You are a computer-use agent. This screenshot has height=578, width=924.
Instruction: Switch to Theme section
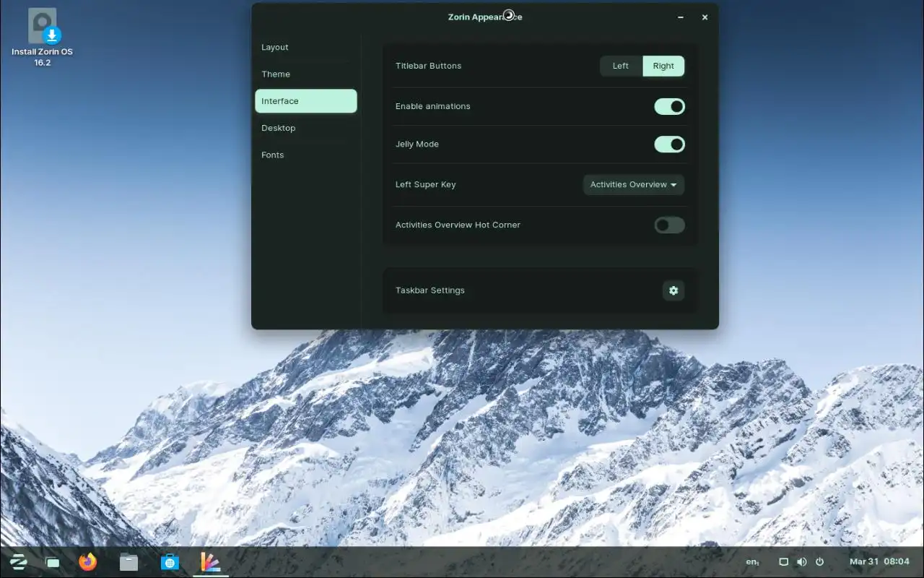(x=306, y=74)
